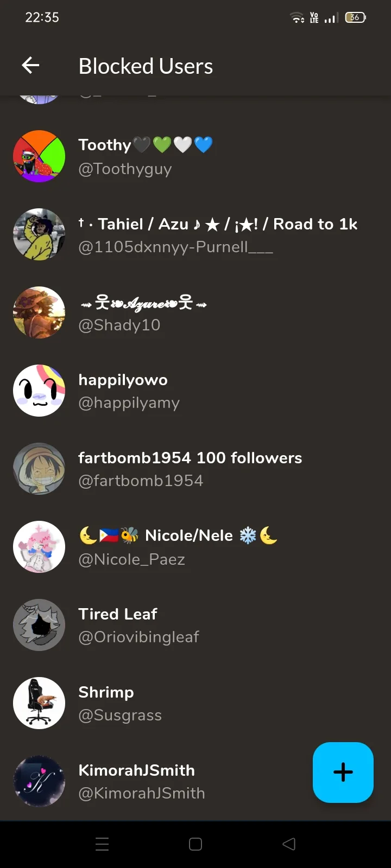
Task: Open Toothy's colorful profile avatar
Action: [39, 156]
